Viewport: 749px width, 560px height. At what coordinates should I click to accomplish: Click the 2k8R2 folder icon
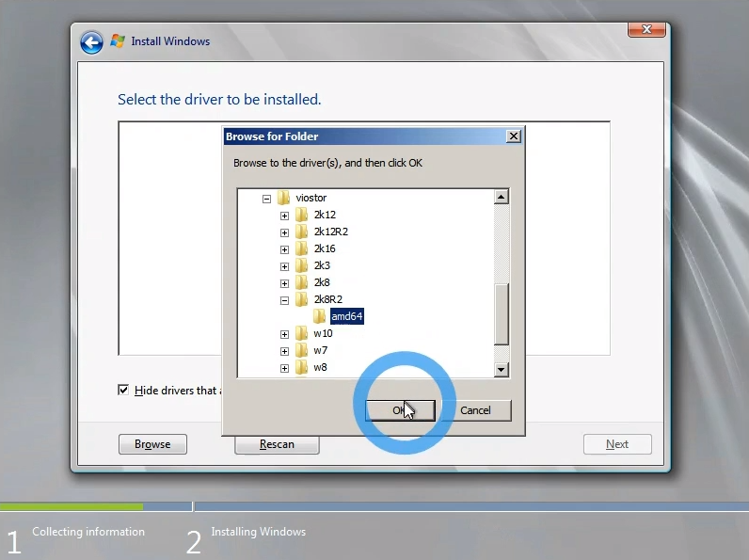[301, 299]
